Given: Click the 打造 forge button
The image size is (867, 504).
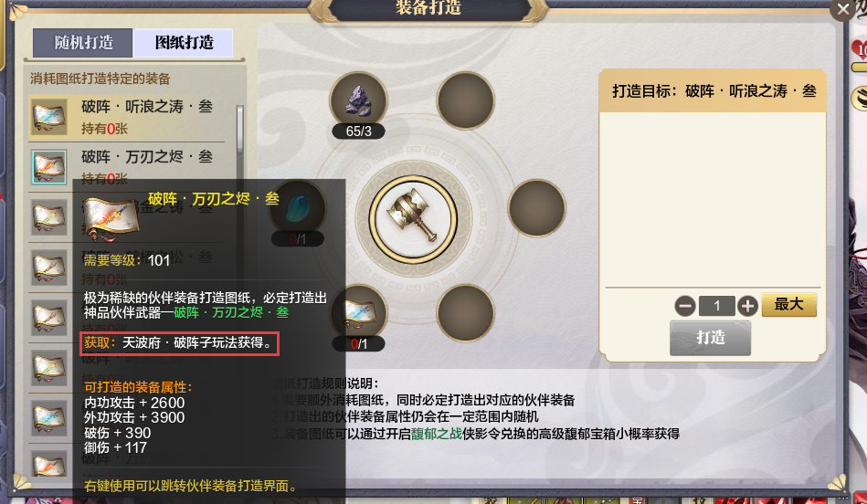Looking at the screenshot, I should pyautogui.click(x=711, y=338).
